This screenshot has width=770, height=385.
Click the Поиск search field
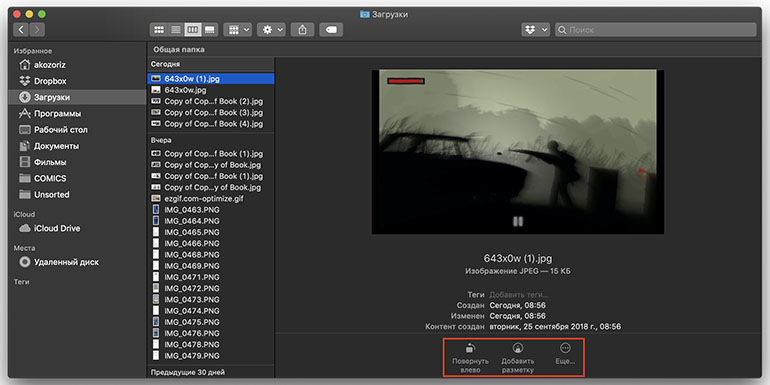[656, 29]
